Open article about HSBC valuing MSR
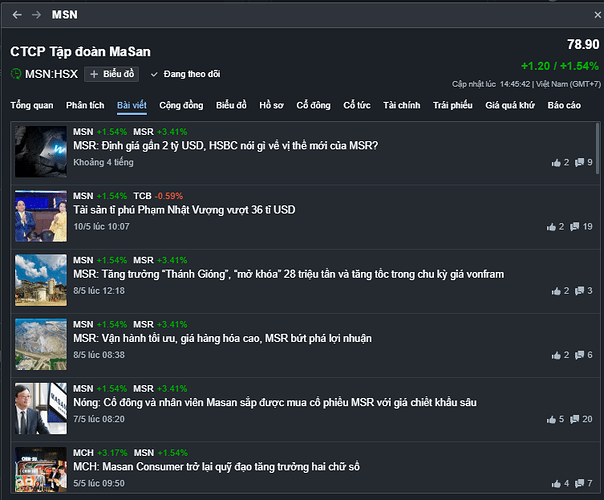The height and width of the screenshot is (500, 604). pos(225,146)
